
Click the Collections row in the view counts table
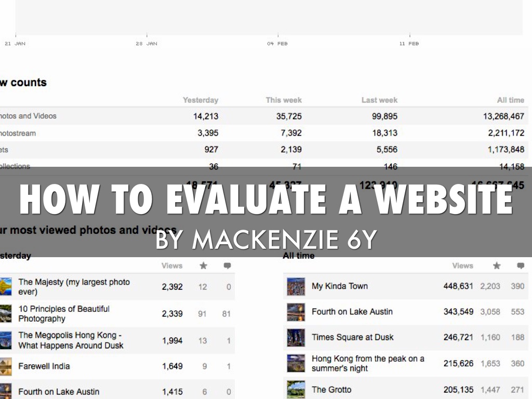point(14,166)
